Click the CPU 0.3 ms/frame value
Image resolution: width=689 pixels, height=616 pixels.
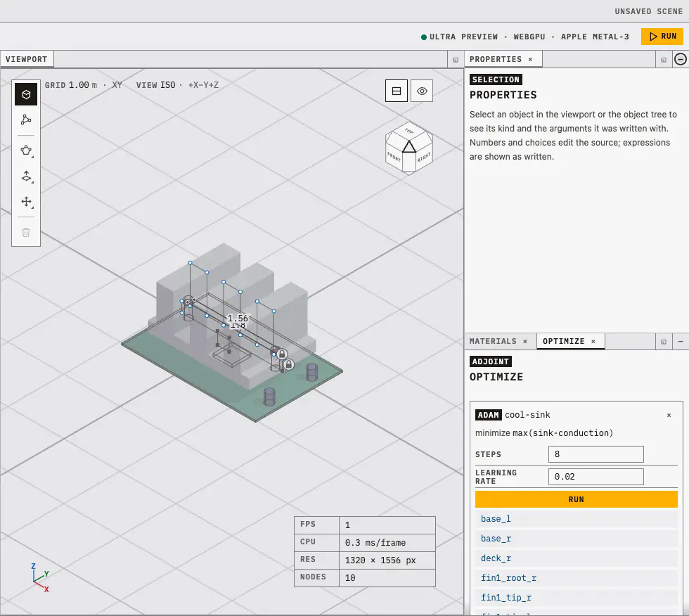[387, 543]
